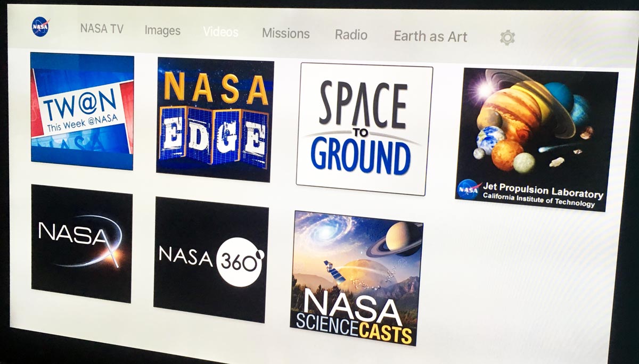Switch to the NASA TV tab
The height and width of the screenshot is (364, 639).
[102, 29]
